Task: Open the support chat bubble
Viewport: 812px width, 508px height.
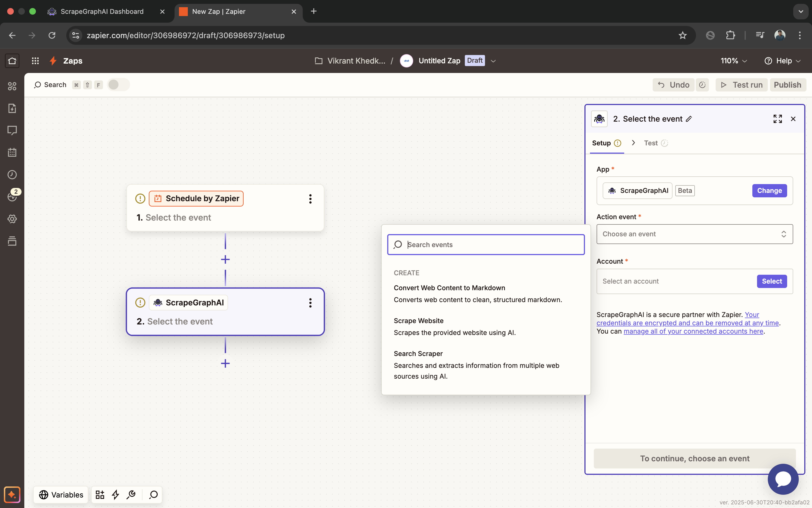Action: [x=783, y=479]
